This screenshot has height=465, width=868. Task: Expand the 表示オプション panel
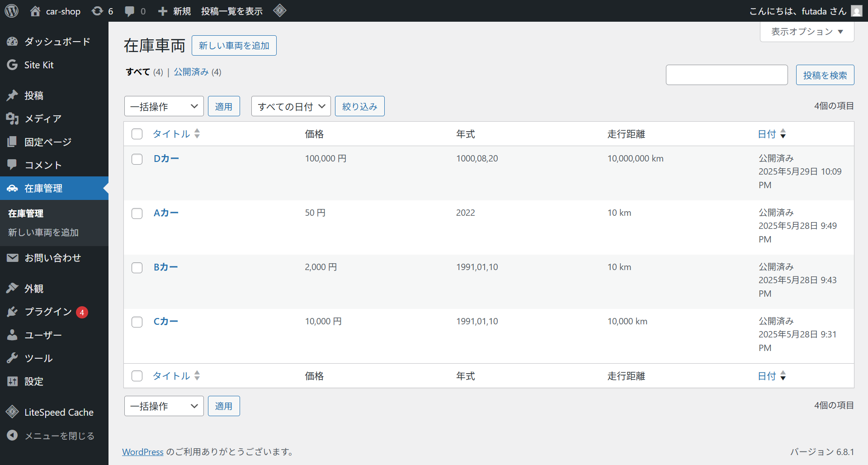[807, 32]
